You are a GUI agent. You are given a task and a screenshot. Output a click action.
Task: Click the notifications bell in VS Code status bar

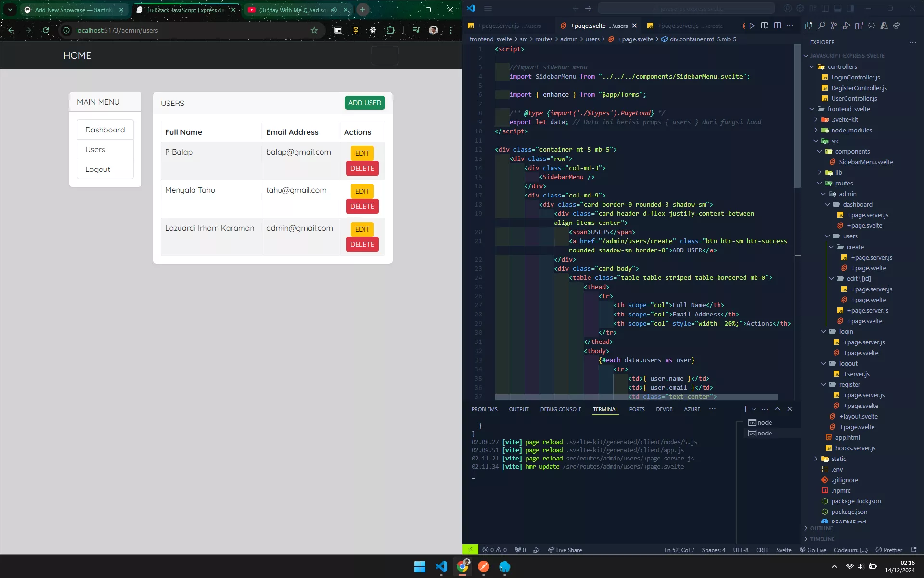pos(913,550)
